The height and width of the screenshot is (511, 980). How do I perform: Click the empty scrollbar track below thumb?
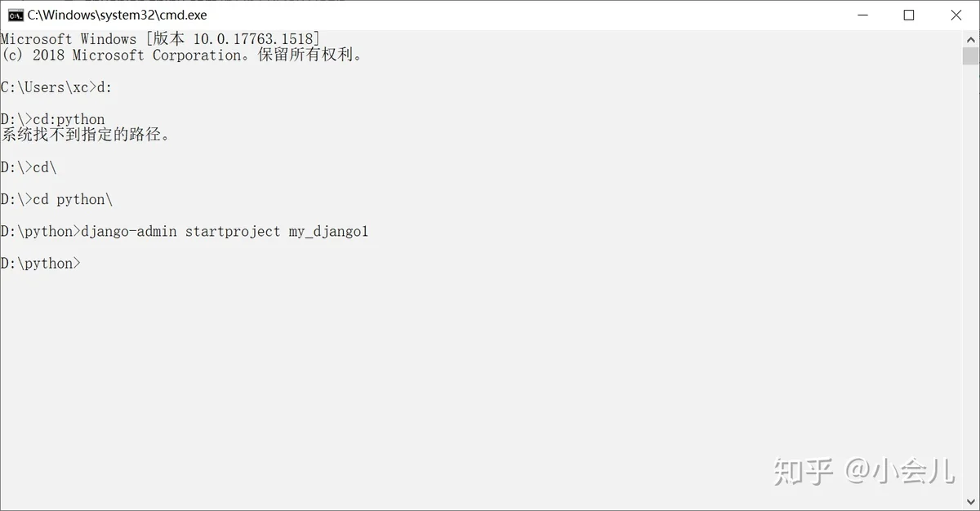coord(970,279)
